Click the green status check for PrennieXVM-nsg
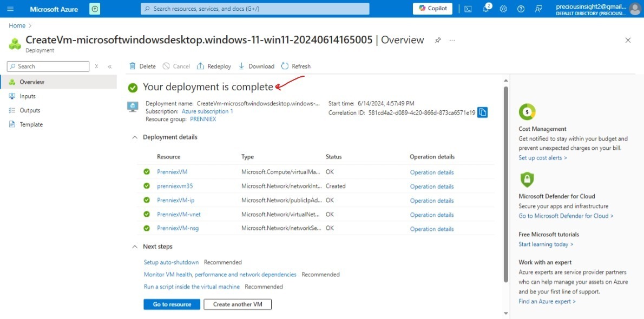This screenshot has height=319, width=644. (147, 228)
